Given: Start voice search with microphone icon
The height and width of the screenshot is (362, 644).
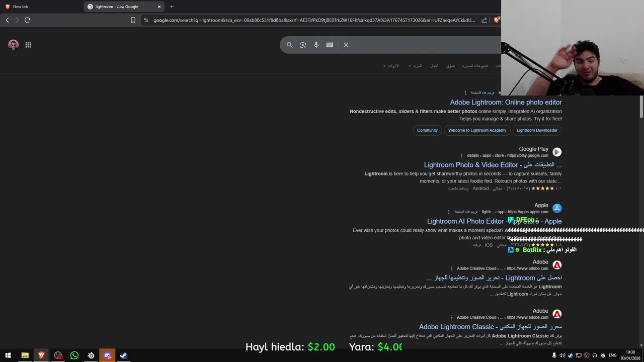Looking at the screenshot, I should pos(316,45).
